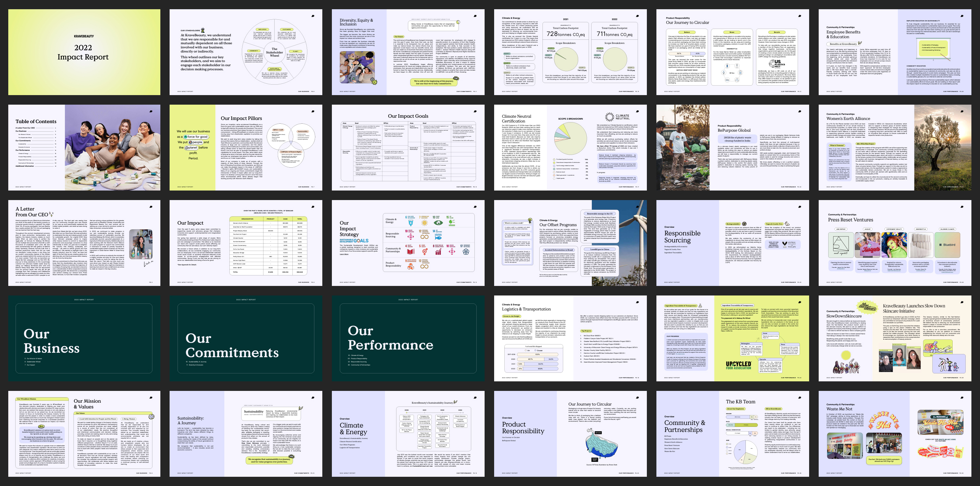Click the Partnerships for the Goals flower icon
The height and width of the screenshot is (486, 980).
point(466,252)
